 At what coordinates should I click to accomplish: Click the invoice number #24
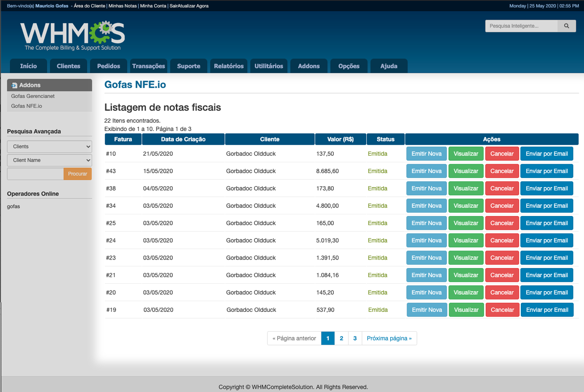click(x=111, y=240)
